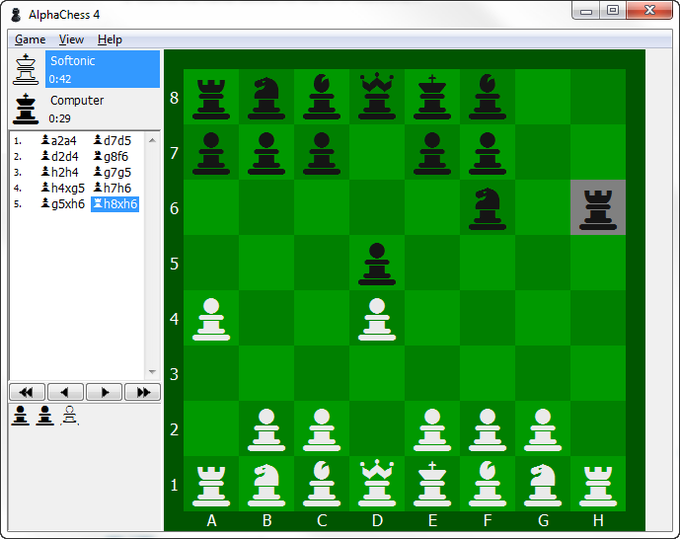
Task: Select the Softonic player panel
Action: pyautogui.click(x=102, y=69)
